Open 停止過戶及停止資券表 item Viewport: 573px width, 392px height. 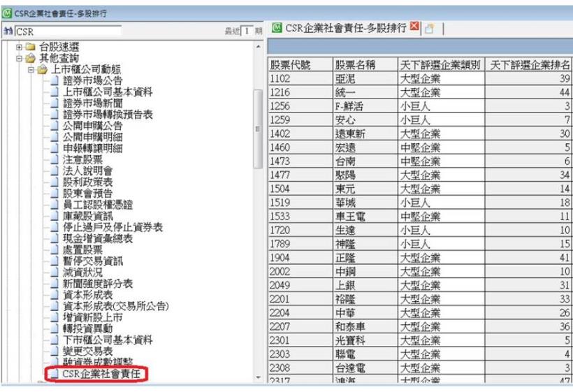(x=113, y=227)
